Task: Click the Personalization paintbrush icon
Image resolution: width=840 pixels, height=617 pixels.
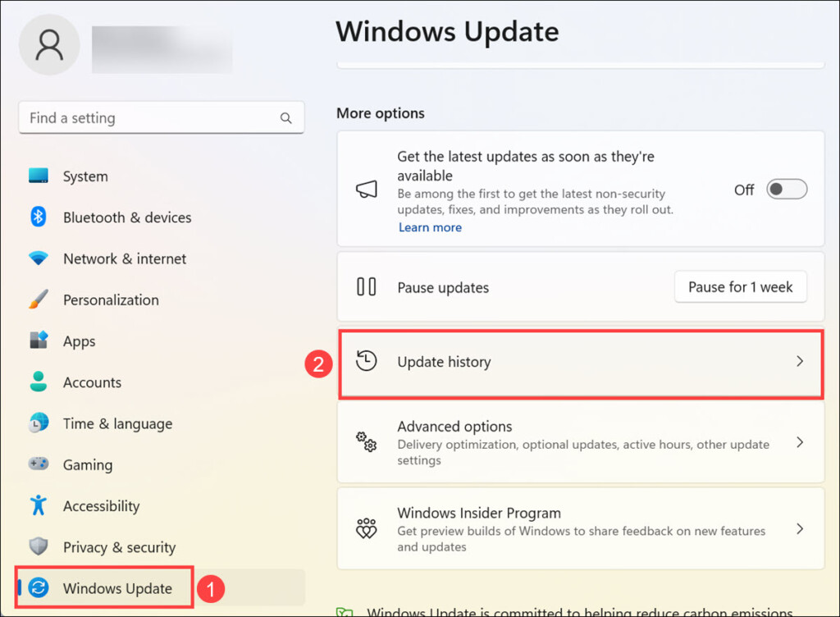Action: coord(39,299)
